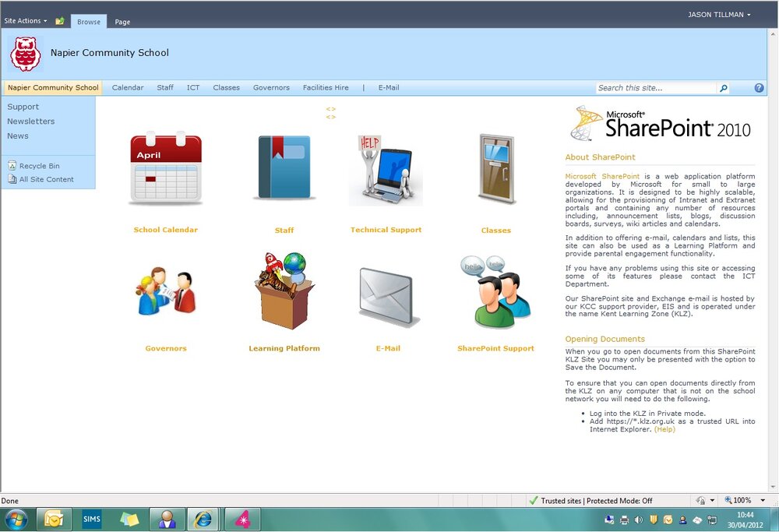Click the grey envelope E-Mail icon
The width and height of the screenshot is (779, 532).
coord(388,297)
